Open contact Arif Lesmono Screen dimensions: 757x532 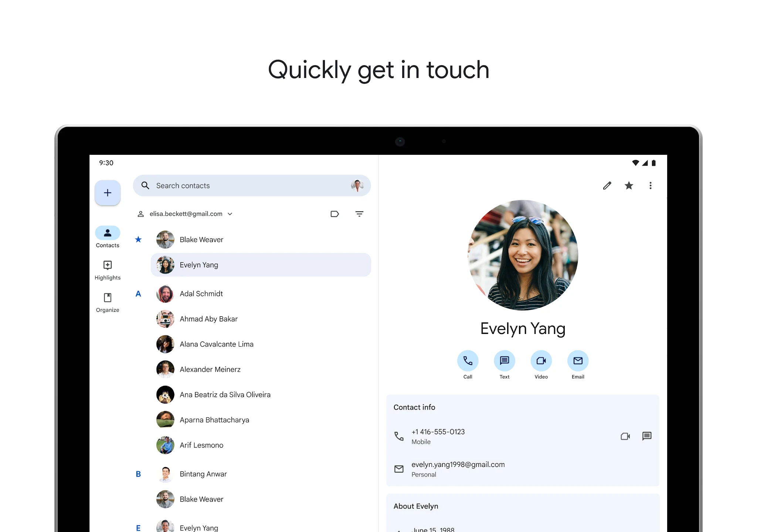pyautogui.click(x=261, y=445)
